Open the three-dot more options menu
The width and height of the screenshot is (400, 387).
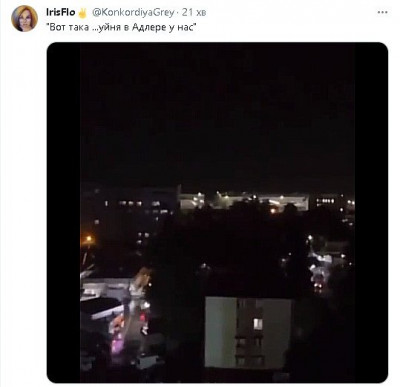click(x=382, y=12)
